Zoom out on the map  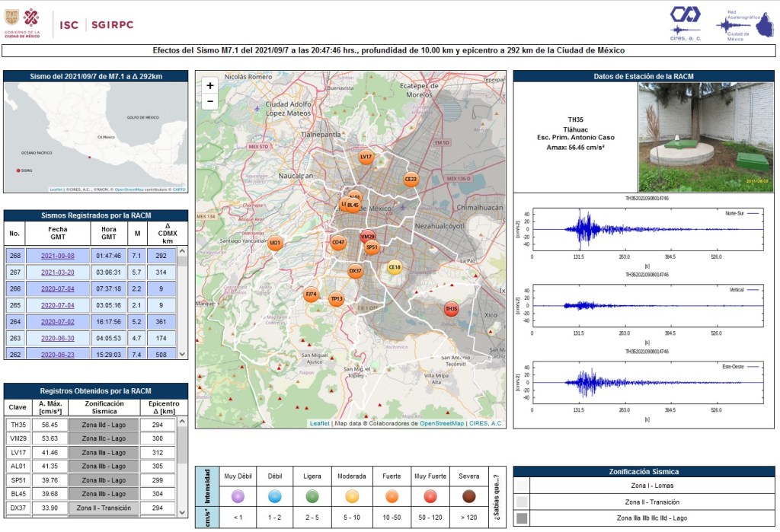click(210, 101)
